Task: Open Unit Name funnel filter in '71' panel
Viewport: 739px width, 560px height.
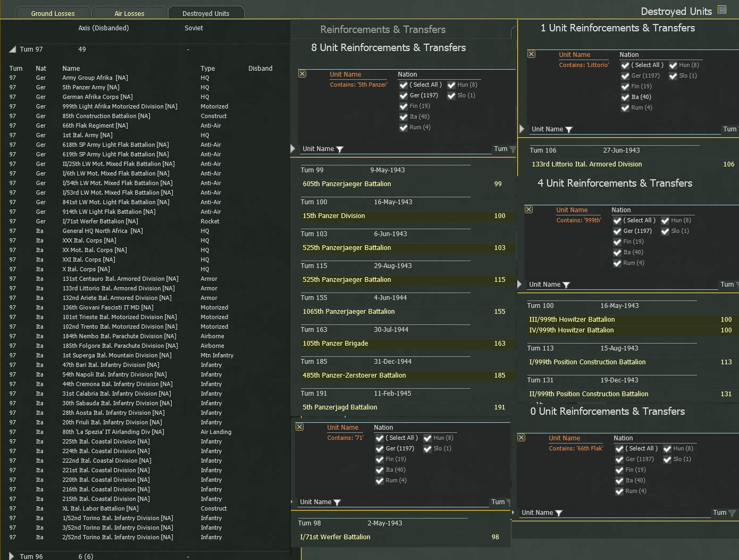Action: 337,503
